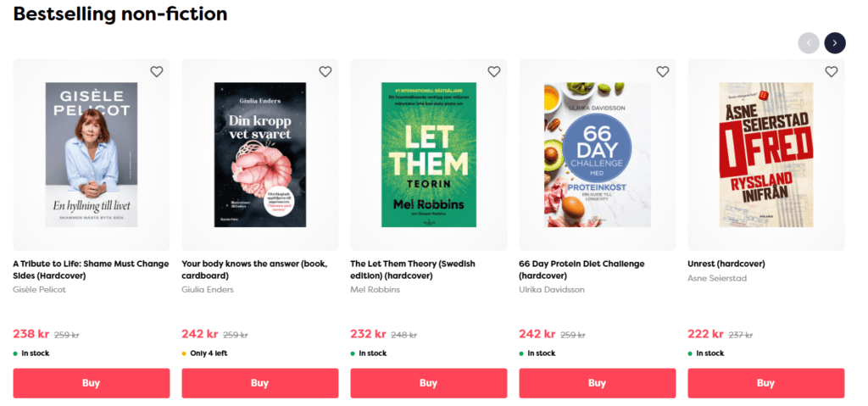Favorite the Gisèle Pelicot book with heart icon
The width and height of the screenshot is (868, 406).
point(157,71)
